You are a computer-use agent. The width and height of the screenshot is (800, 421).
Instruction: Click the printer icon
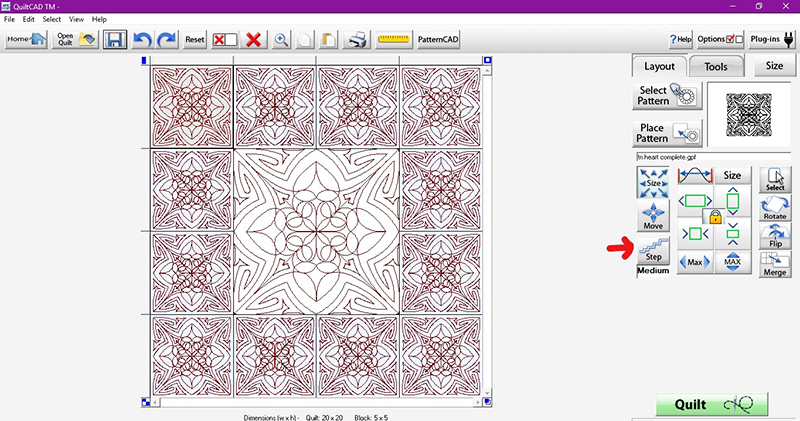[x=356, y=40]
